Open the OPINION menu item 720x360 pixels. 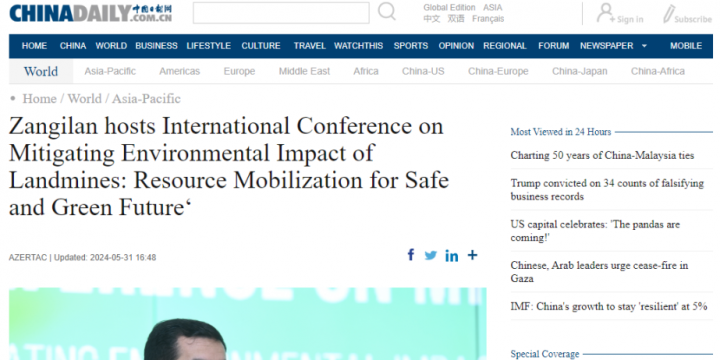(456, 46)
